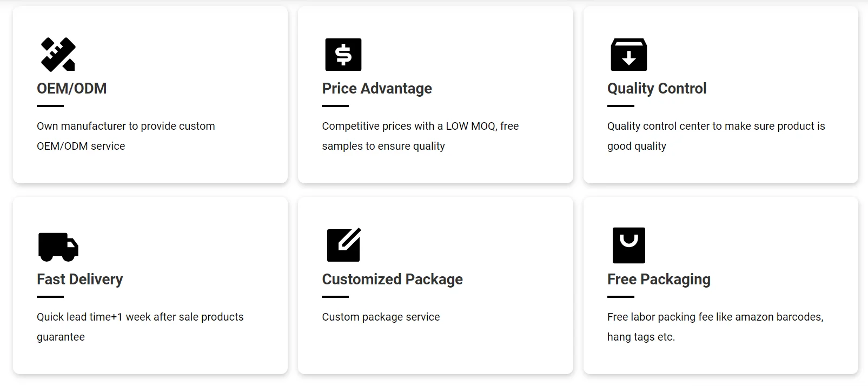Click the download box Quality Control icon

click(x=628, y=55)
